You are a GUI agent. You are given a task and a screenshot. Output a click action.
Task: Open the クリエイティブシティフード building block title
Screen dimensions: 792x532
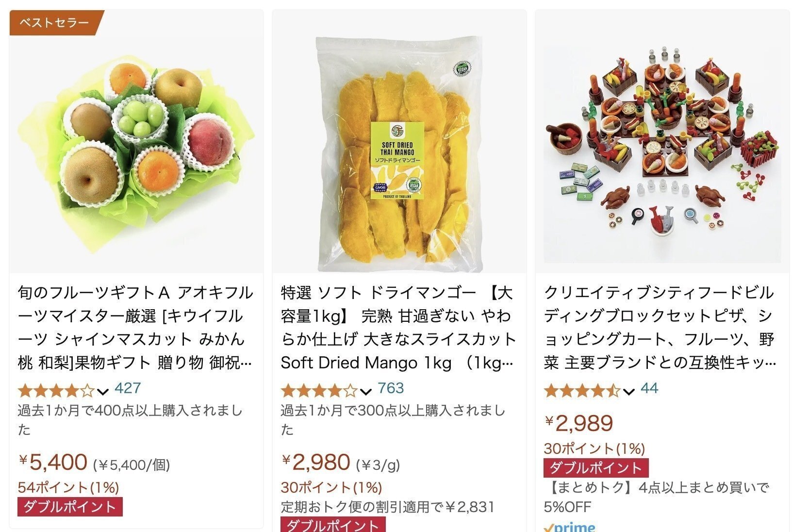point(661,328)
